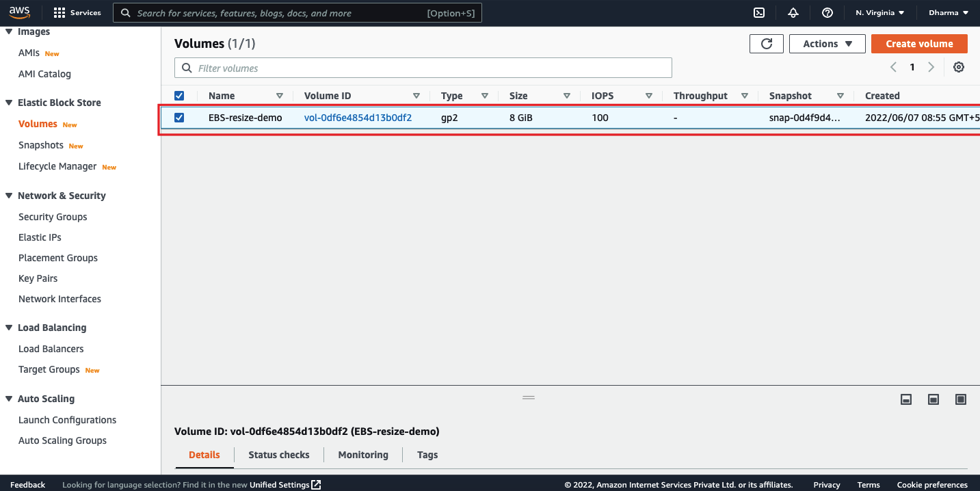
Task: Minimize the details split panel
Action: pos(906,399)
